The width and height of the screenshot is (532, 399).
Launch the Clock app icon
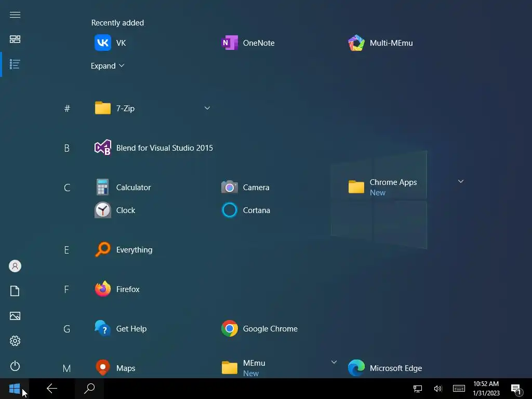(x=102, y=210)
